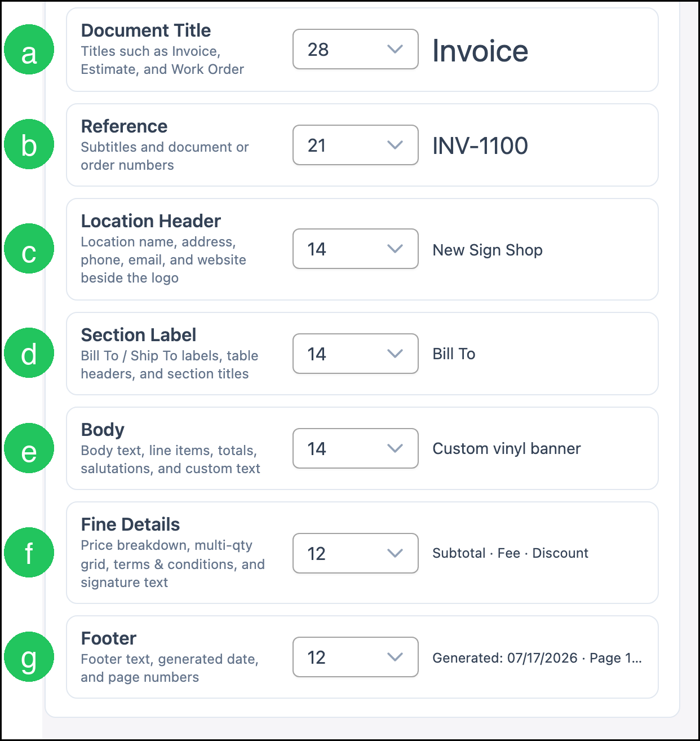
Task: Click description "Bill To / Ship To labels..."
Action: tap(170, 365)
